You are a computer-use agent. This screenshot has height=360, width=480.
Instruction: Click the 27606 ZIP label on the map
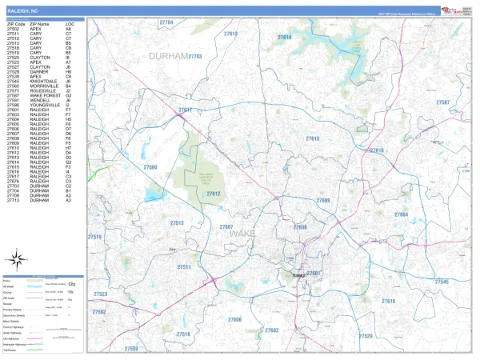tap(235, 319)
